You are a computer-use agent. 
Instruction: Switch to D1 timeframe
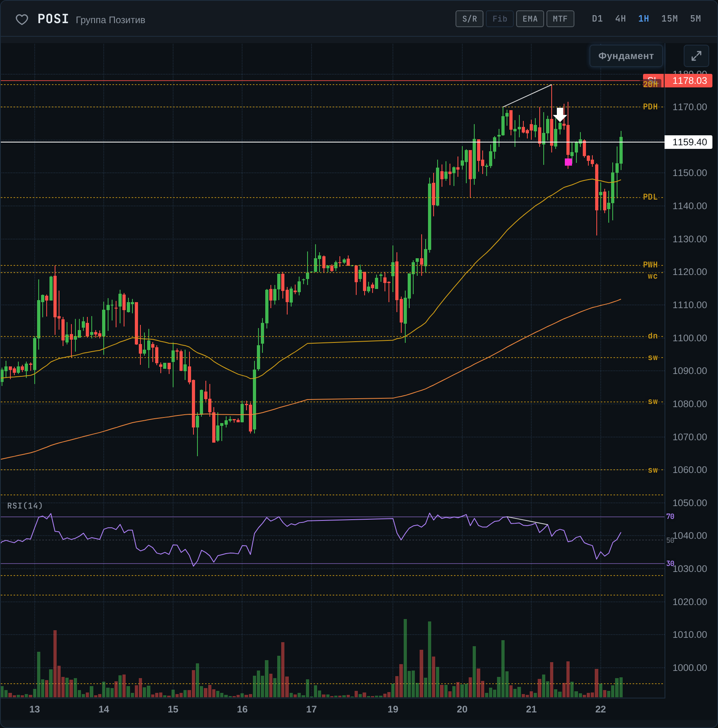pyautogui.click(x=597, y=19)
